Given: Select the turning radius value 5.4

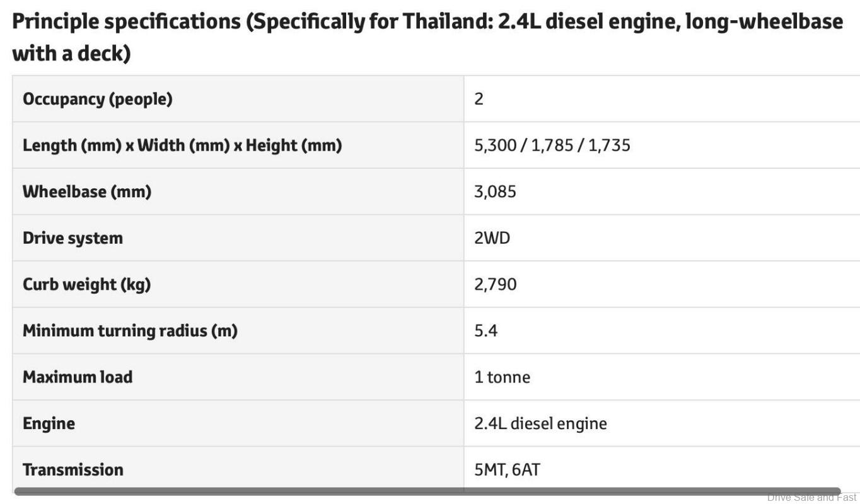Looking at the screenshot, I should pyautogui.click(x=486, y=331).
